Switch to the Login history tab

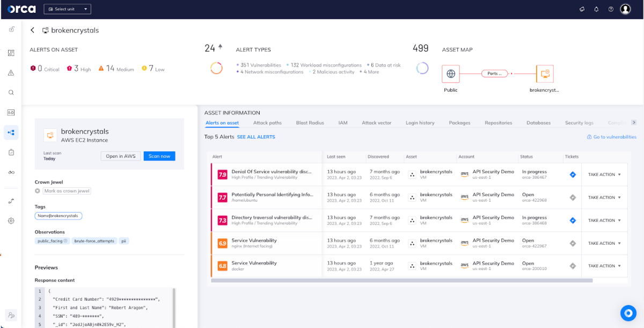420,123
